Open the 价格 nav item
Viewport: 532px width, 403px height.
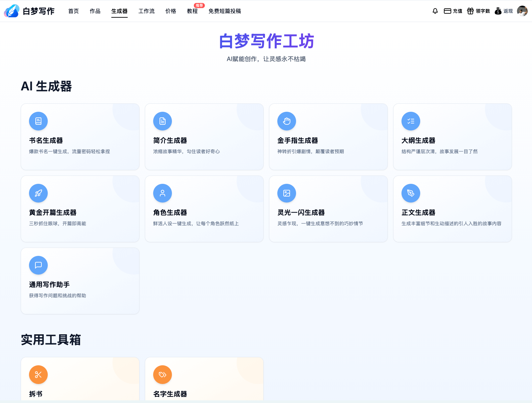point(171,11)
